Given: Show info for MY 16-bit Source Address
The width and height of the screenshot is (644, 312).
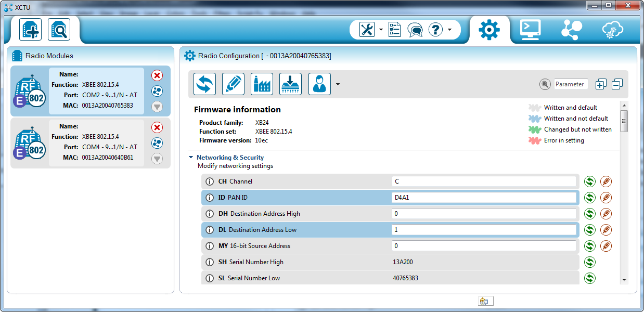Looking at the screenshot, I should tap(210, 246).
